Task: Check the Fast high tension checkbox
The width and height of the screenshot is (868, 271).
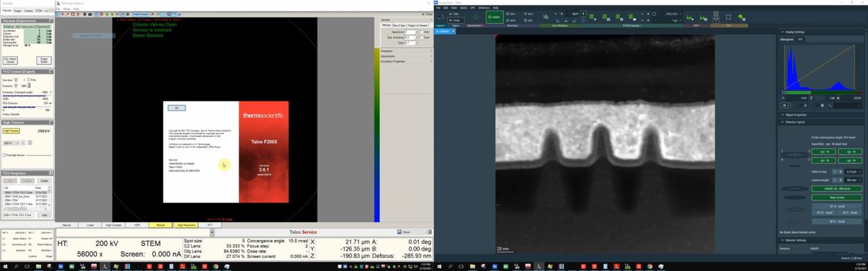Action: click(x=4, y=155)
